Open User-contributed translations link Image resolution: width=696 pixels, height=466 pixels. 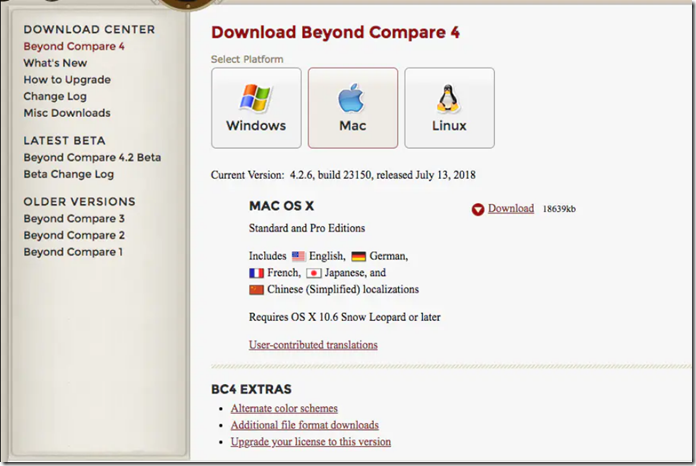pos(313,345)
